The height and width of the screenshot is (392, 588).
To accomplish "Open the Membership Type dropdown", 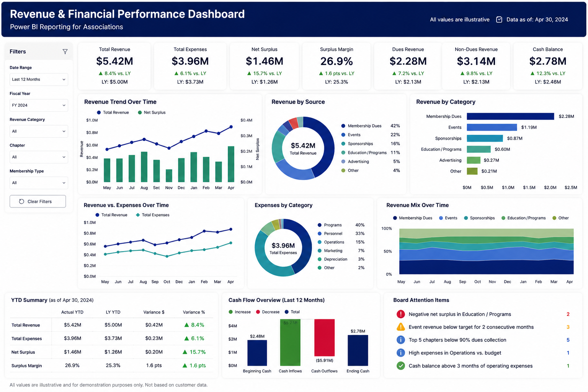I will coord(39,183).
